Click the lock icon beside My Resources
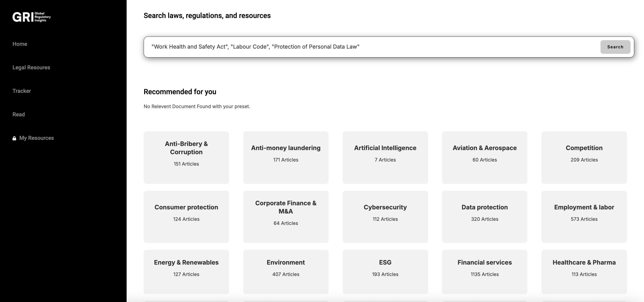 [14, 138]
